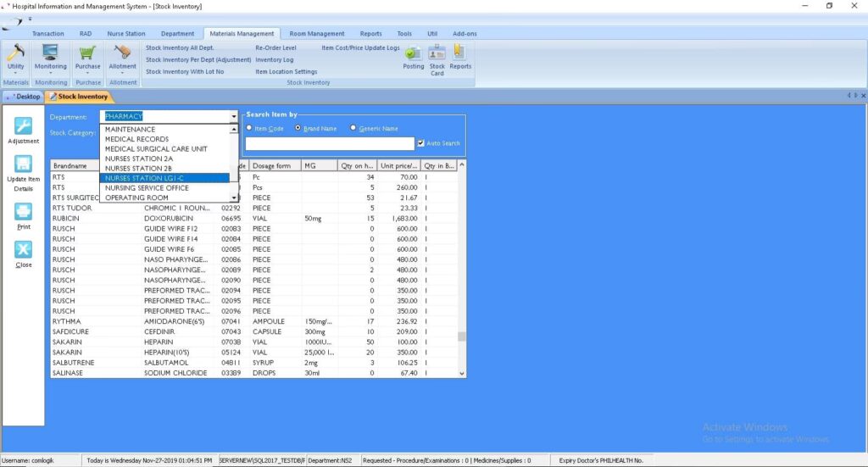Click the search item text field
868x467 pixels.
click(x=329, y=143)
